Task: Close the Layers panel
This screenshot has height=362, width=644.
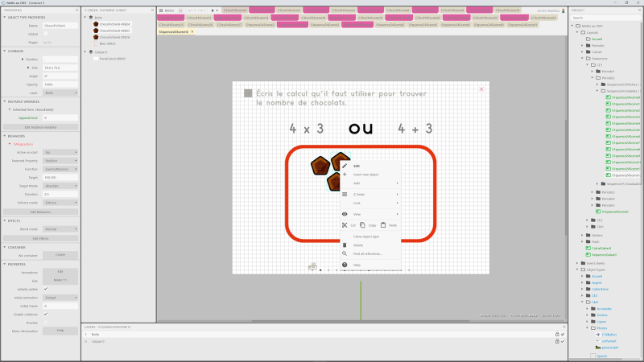Action: 564,327
